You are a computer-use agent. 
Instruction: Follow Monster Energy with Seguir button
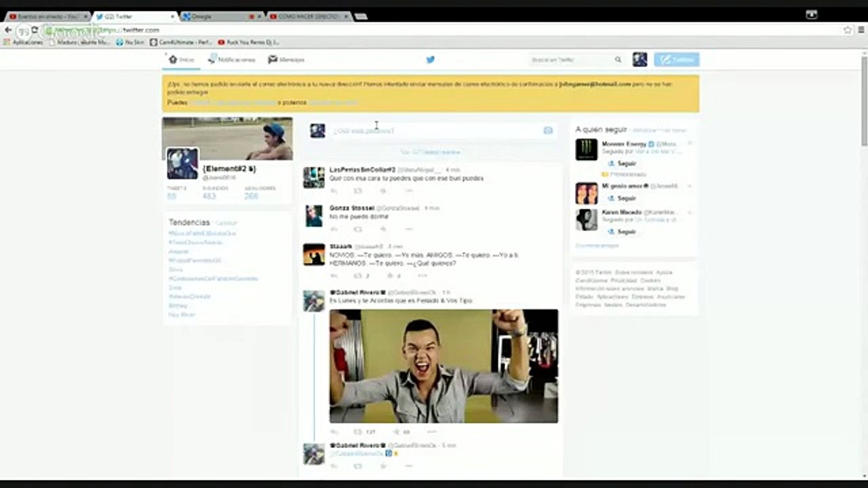622,163
